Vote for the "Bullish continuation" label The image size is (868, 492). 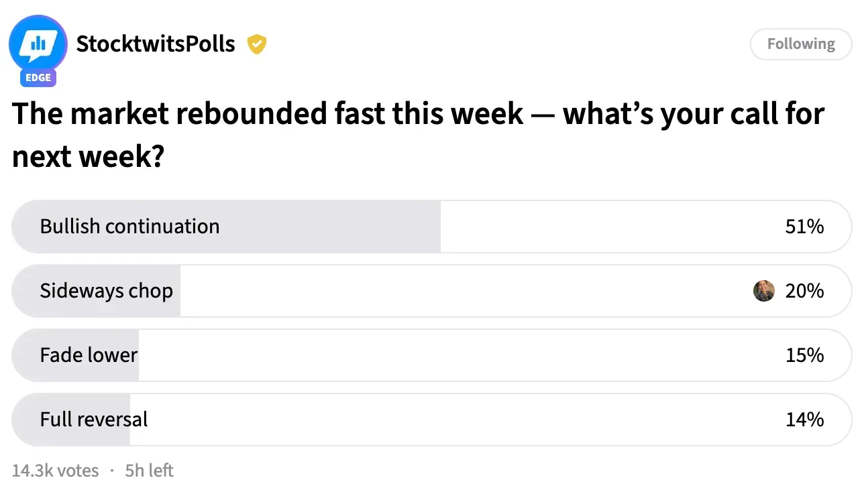pos(129,227)
